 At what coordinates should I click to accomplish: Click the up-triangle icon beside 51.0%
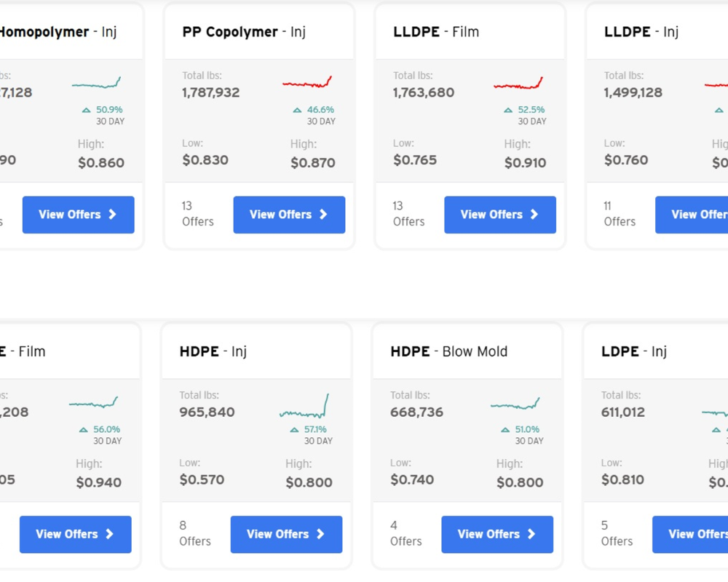(x=505, y=430)
